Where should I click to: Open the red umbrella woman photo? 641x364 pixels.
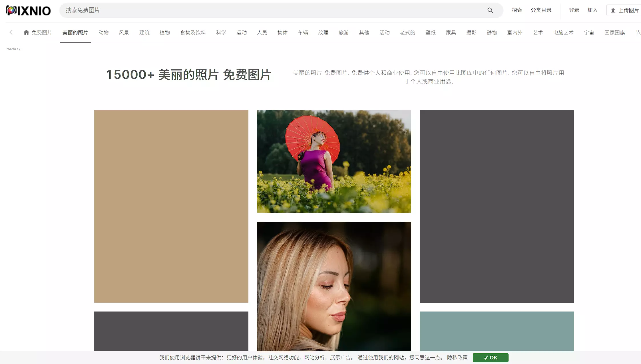pos(334,161)
